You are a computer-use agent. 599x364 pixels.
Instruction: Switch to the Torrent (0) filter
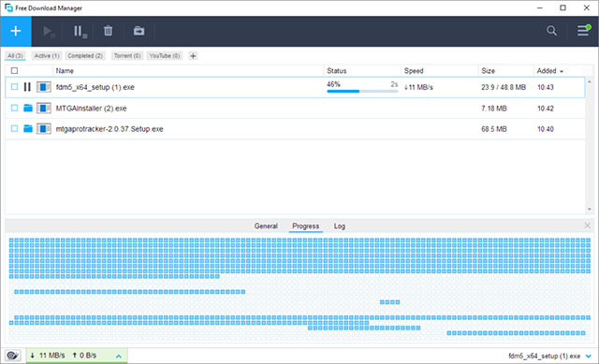tap(127, 56)
